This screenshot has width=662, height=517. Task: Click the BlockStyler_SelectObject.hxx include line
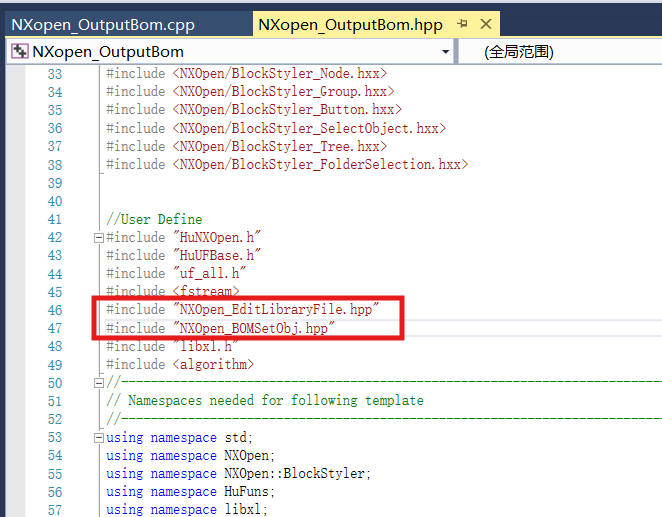coord(276,128)
